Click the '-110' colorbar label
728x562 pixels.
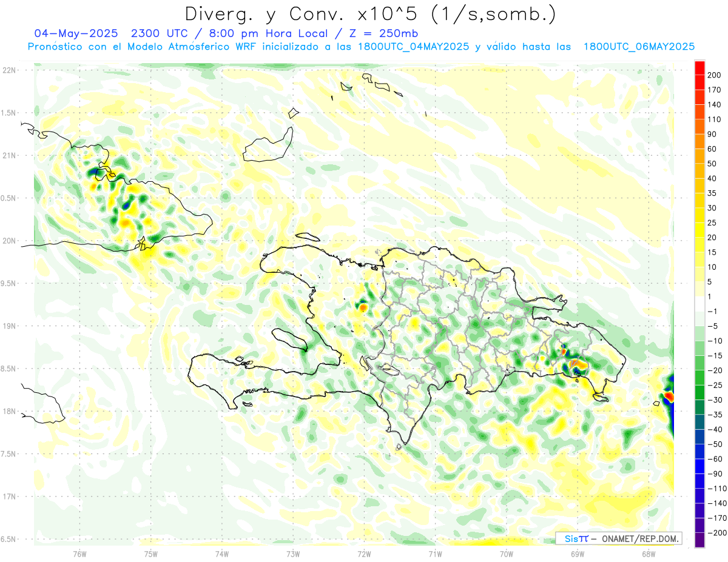(716, 489)
